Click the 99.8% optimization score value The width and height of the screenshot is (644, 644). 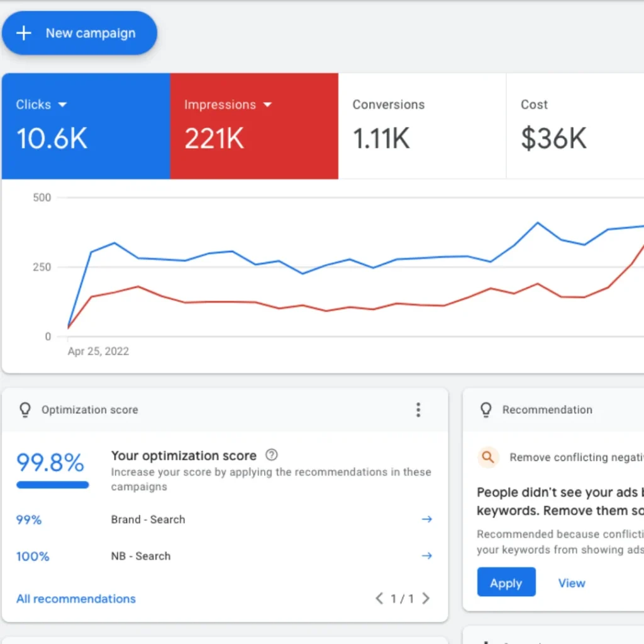pyautogui.click(x=50, y=463)
